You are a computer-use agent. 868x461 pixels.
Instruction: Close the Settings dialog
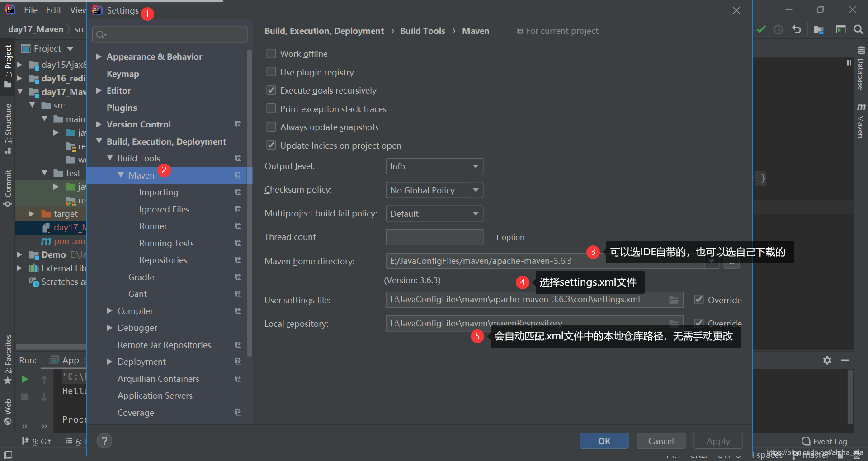coord(736,10)
